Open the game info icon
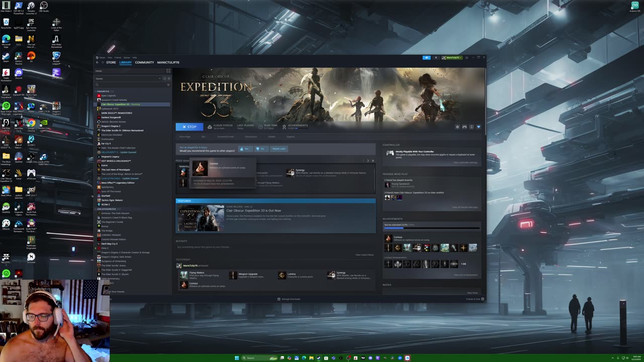 [x=471, y=127]
